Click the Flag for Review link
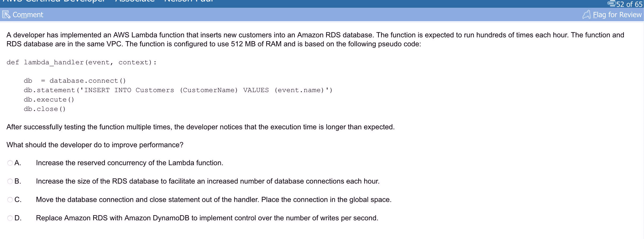Image resolution: width=644 pixels, height=239 pixels. click(617, 15)
